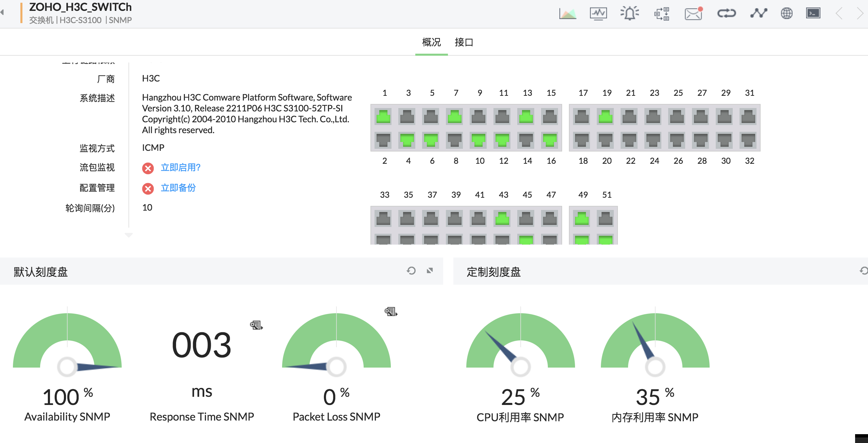Image resolution: width=868 pixels, height=443 pixels.
Task: Select inactive switch port 2
Action: [x=383, y=140]
